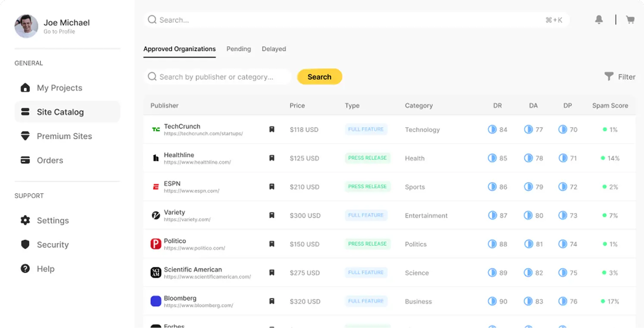Sort by the Category column header
This screenshot has height=328, width=644.
pyautogui.click(x=419, y=106)
